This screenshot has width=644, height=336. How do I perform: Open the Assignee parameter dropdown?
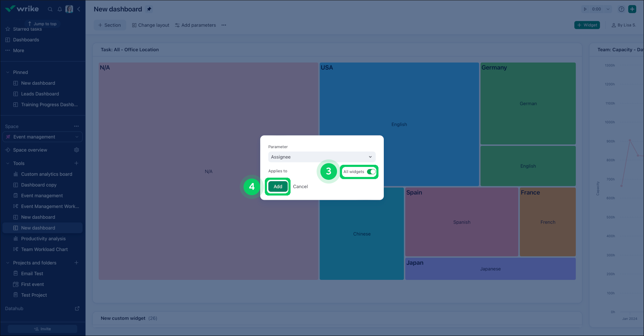[x=322, y=157]
